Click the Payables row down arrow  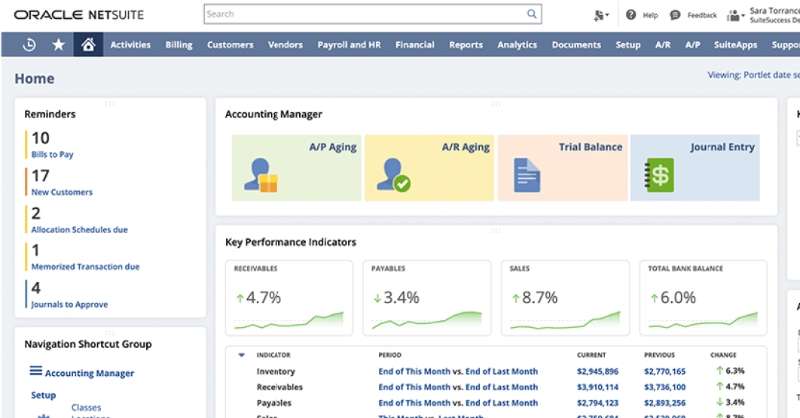[719, 402]
